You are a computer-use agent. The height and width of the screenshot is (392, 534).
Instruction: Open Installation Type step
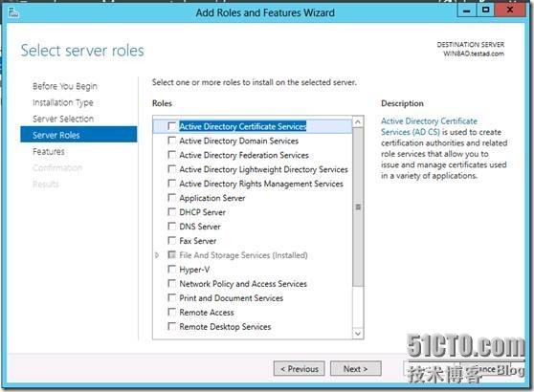click(x=62, y=102)
